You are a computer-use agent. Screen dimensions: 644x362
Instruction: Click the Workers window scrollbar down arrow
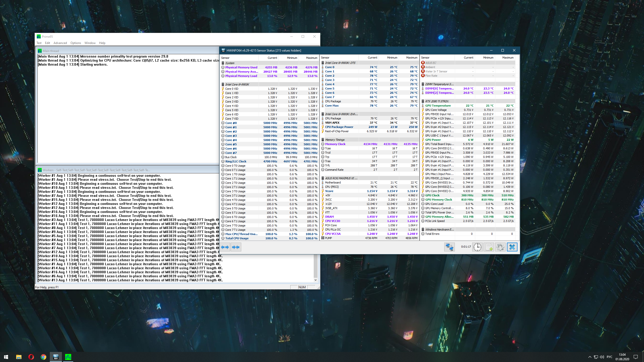(315, 280)
